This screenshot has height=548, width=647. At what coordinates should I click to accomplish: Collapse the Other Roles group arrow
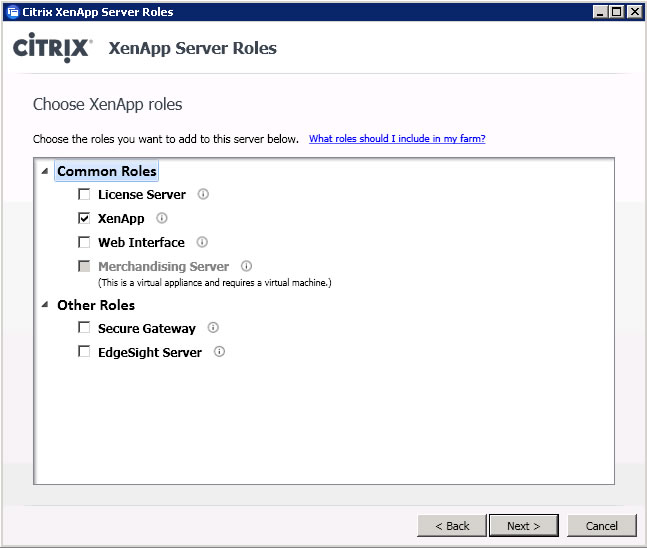coord(45,305)
